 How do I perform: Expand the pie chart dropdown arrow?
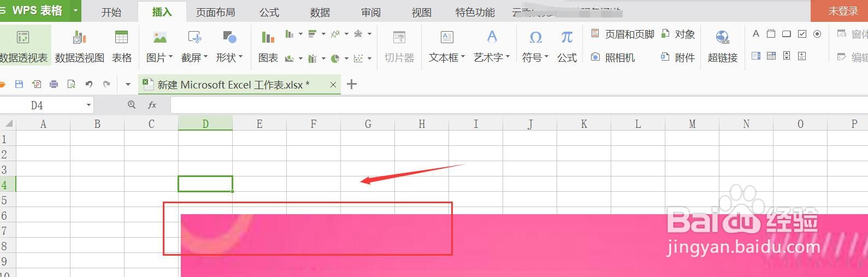[346, 58]
